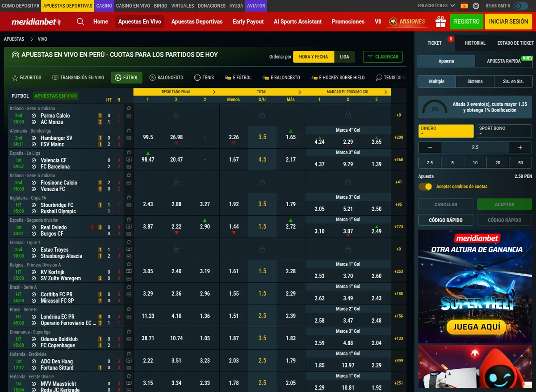Open the gift box promotions icon

[441, 21]
